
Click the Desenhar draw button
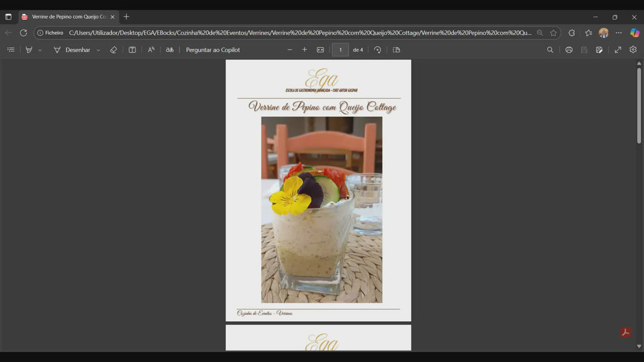(x=72, y=50)
